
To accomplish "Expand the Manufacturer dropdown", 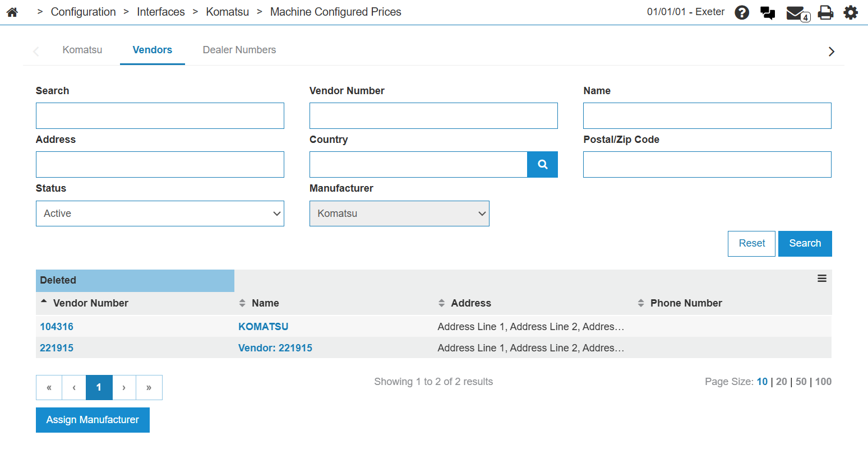I will coord(399,214).
